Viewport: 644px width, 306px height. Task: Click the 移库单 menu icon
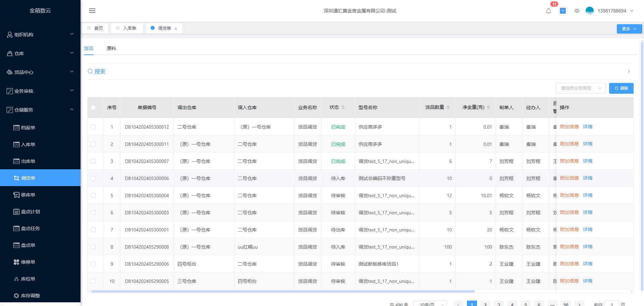(x=16, y=195)
